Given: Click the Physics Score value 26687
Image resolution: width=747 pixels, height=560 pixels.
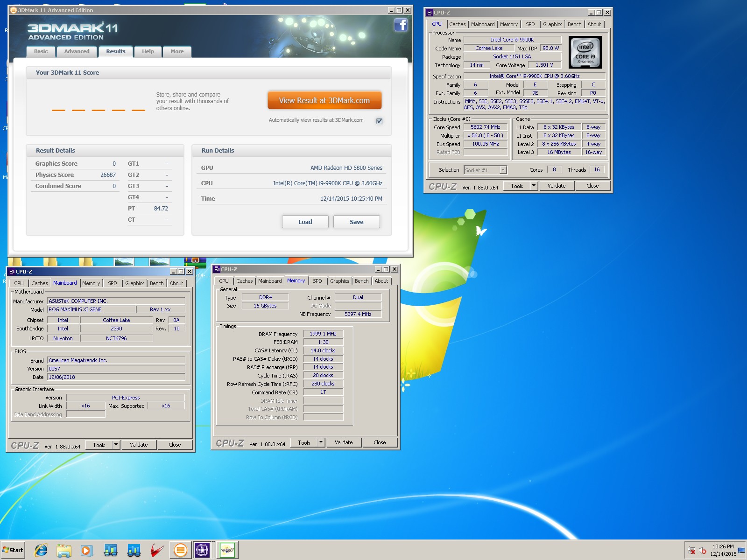Looking at the screenshot, I should pyautogui.click(x=108, y=175).
